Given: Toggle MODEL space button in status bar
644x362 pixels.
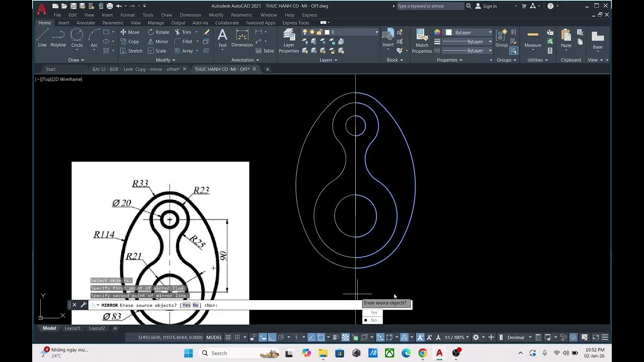Looking at the screenshot, I should point(214,337).
